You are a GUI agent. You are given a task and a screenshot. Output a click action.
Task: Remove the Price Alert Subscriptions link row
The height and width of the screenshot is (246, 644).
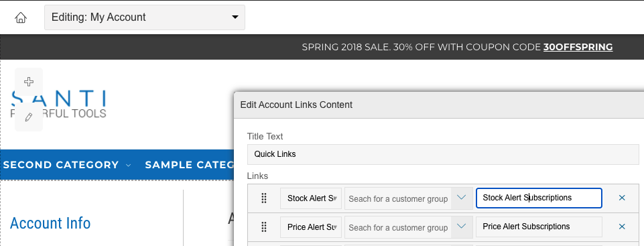622,227
